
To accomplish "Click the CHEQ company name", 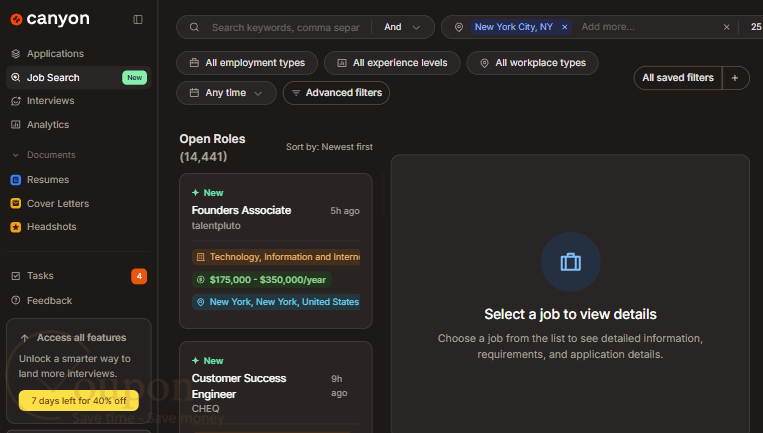I will click(205, 409).
